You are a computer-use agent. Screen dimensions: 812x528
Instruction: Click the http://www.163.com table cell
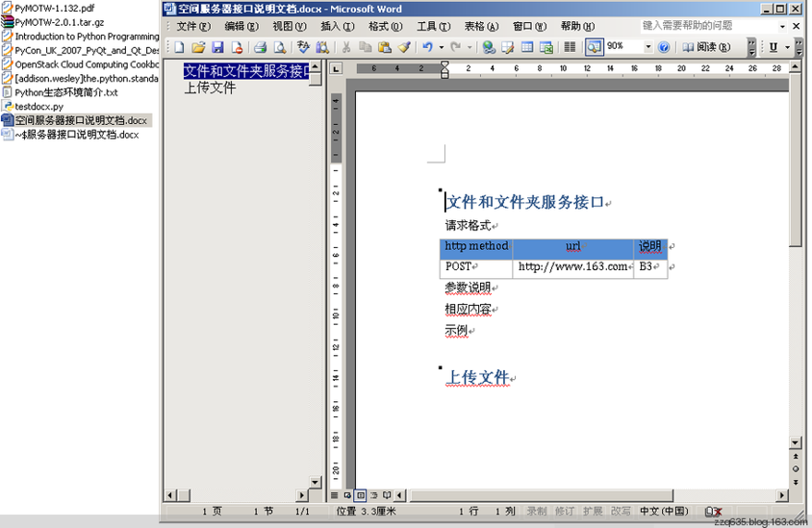[x=572, y=267]
